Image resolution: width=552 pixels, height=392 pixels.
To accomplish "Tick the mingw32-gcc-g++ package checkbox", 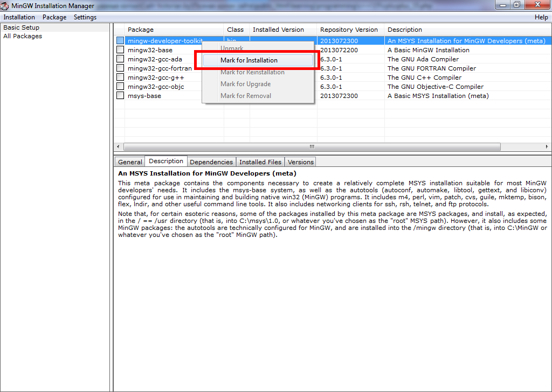I will (120, 78).
